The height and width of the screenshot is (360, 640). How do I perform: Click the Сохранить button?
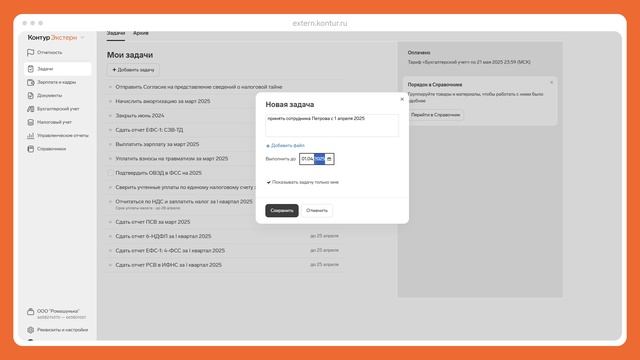point(282,211)
